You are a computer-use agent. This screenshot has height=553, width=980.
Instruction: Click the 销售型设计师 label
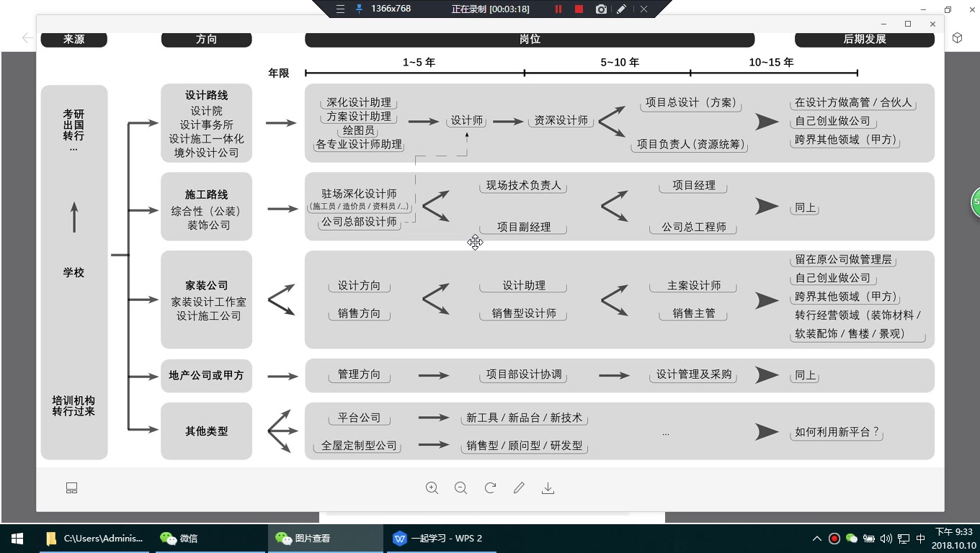[524, 314]
